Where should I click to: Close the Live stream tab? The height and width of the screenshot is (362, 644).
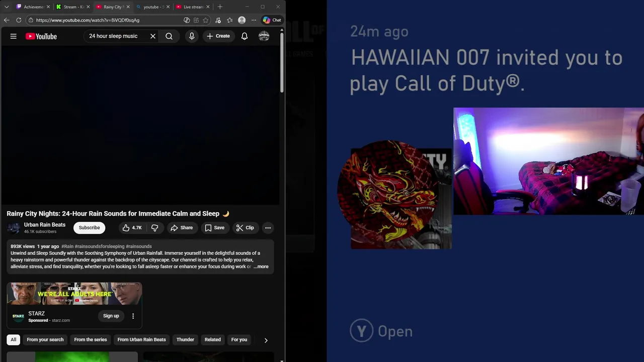click(208, 7)
